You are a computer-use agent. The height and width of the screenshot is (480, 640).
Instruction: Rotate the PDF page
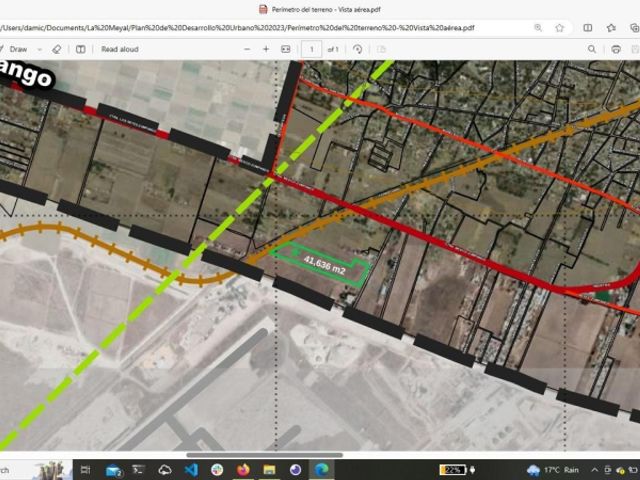point(358,49)
